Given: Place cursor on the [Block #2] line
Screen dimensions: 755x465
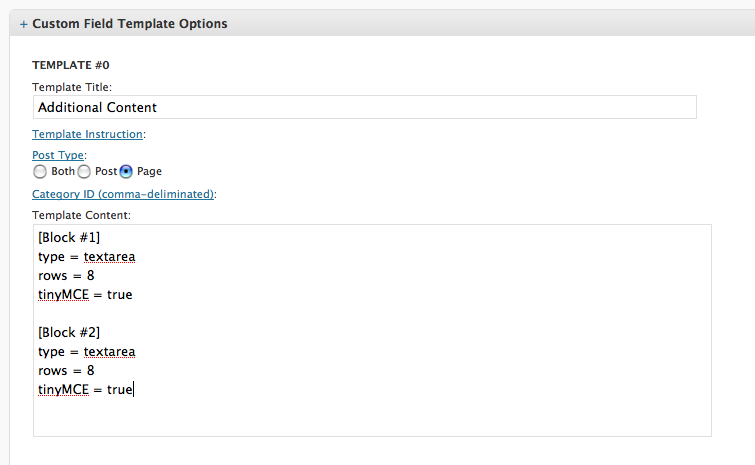Looking at the screenshot, I should point(69,332).
